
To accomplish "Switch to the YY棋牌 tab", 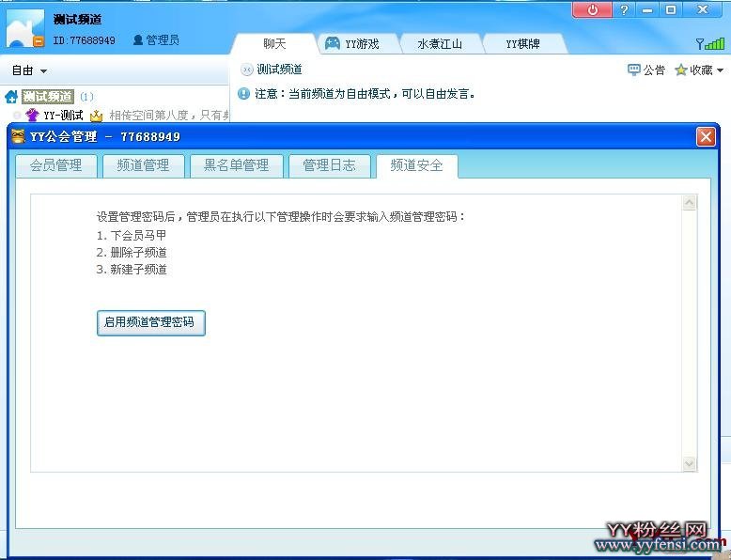I will pos(522,44).
